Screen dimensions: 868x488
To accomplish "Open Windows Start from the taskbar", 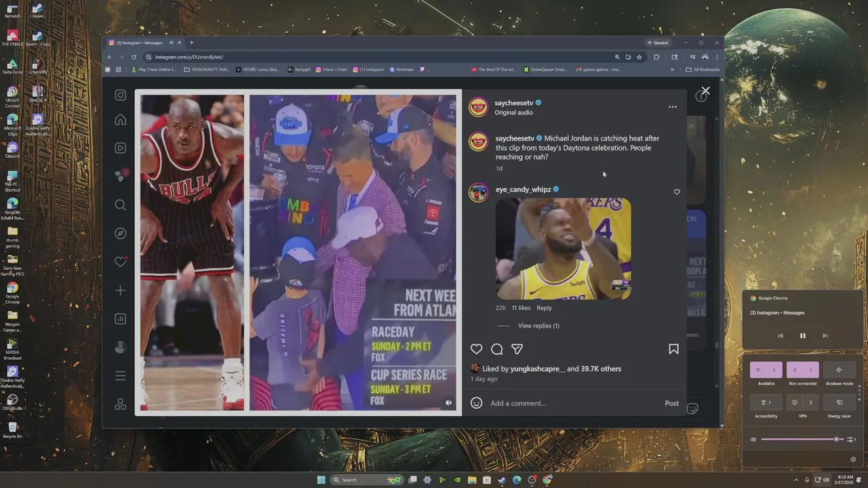I will [321, 480].
